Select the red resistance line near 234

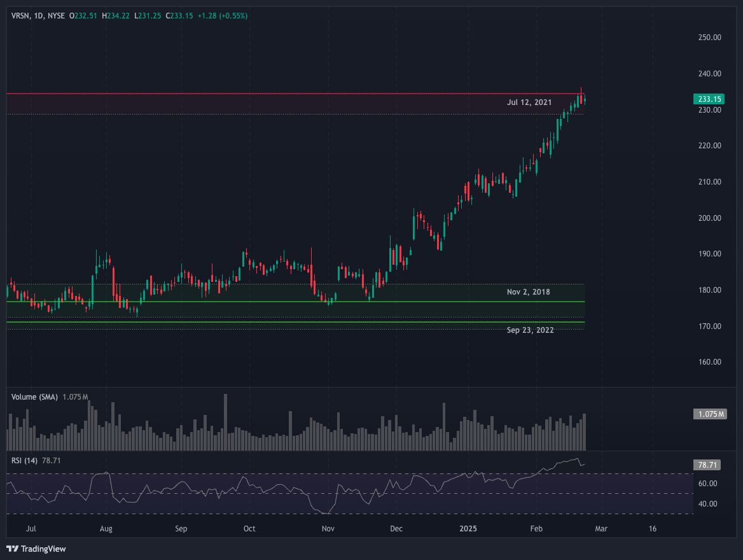click(295, 94)
